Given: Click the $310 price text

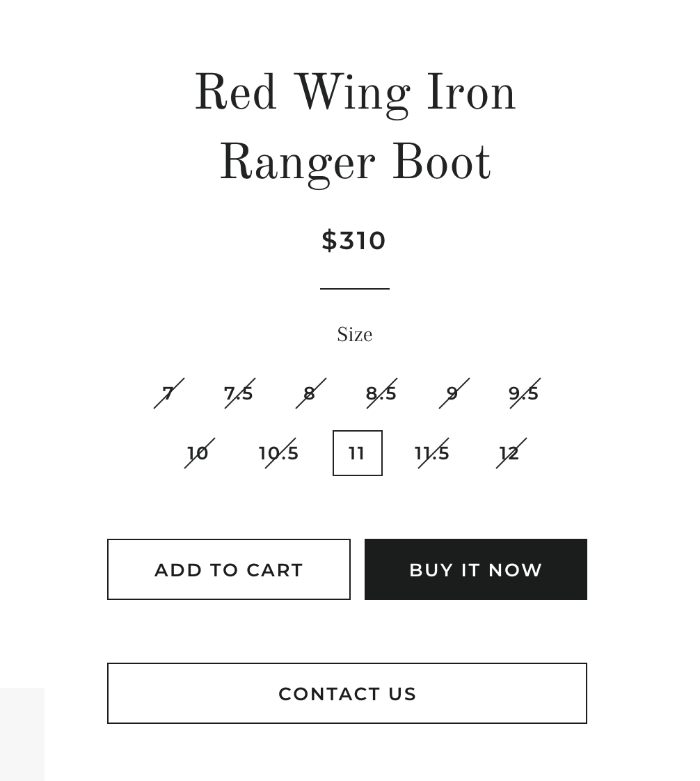Looking at the screenshot, I should pyautogui.click(x=353, y=241).
